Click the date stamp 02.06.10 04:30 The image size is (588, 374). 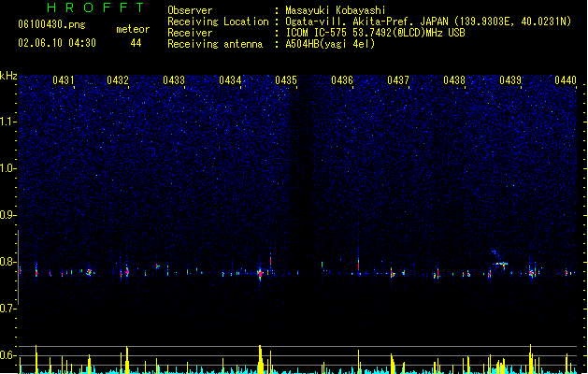click(57, 43)
